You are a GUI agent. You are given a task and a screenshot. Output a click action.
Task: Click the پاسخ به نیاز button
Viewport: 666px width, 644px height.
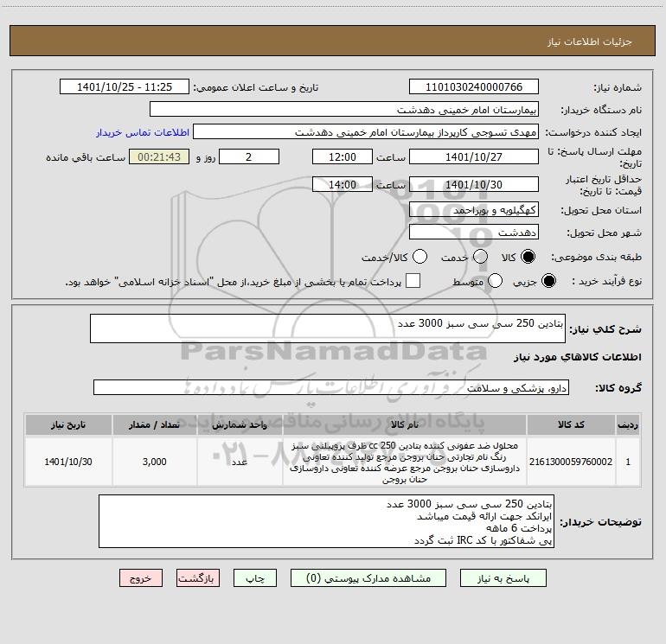[x=503, y=578]
